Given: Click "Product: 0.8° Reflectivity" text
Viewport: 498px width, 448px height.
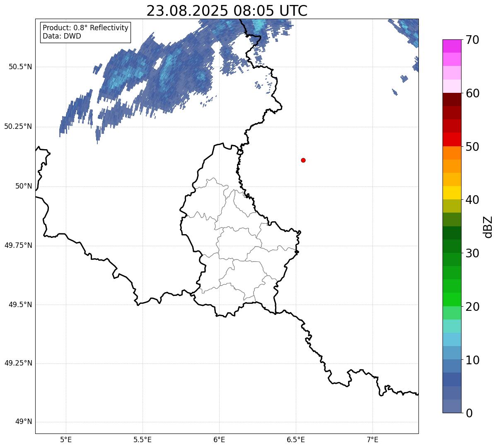Looking at the screenshot, I should pyautogui.click(x=86, y=28).
